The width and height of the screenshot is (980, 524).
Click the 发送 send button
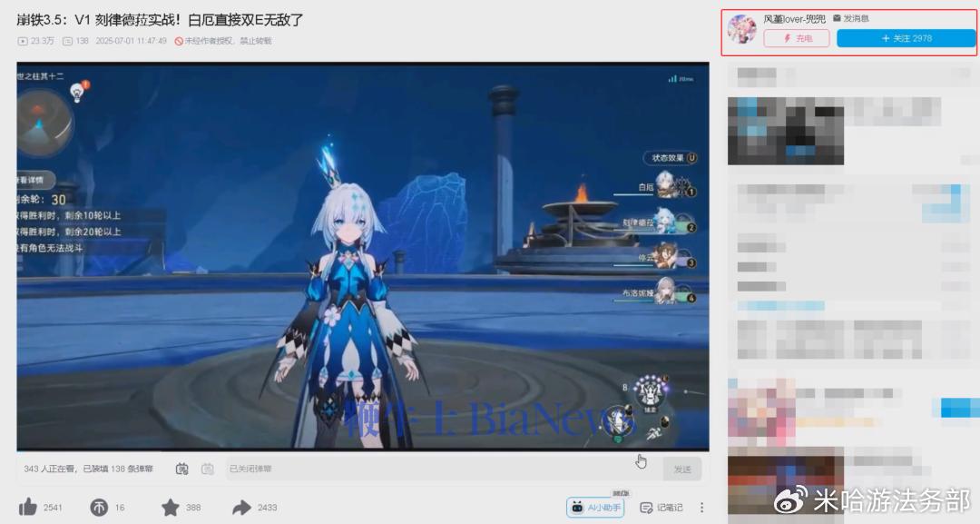coord(681,469)
